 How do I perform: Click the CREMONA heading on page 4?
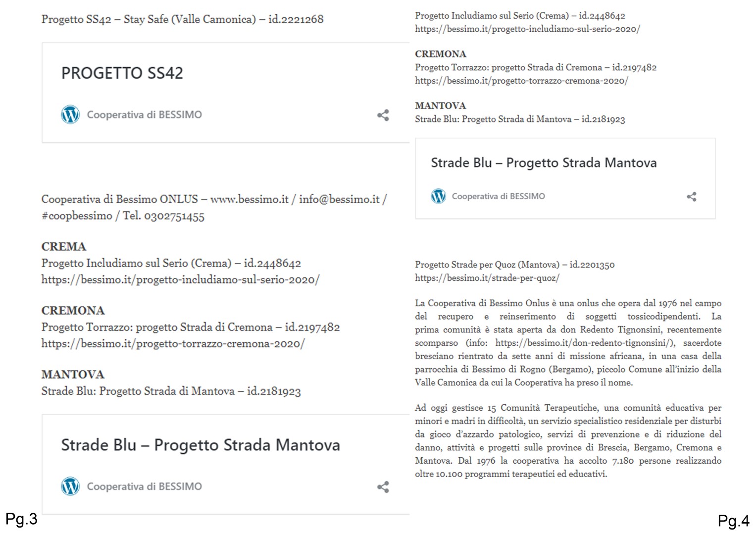pyautogui.click(x=441, y=54)
